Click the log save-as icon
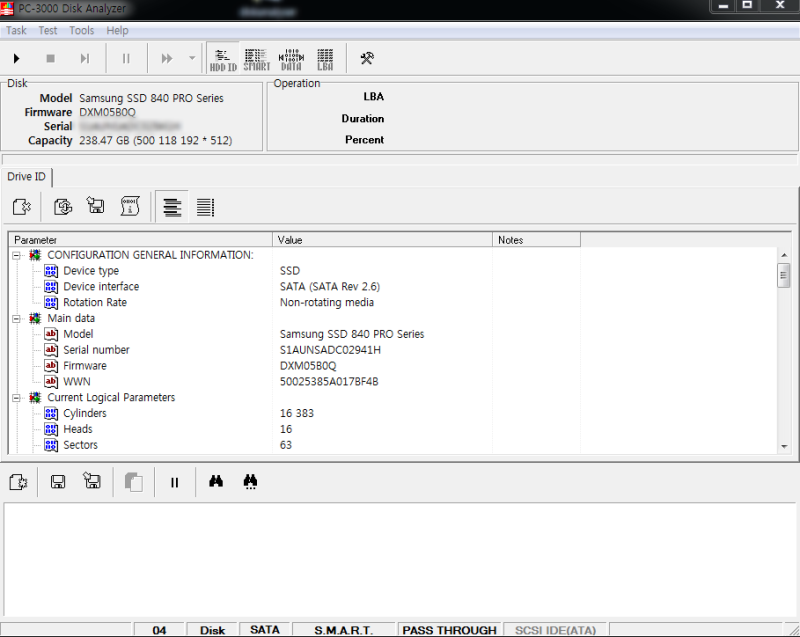The image size is (800, 637). click(x=92, y=481)
